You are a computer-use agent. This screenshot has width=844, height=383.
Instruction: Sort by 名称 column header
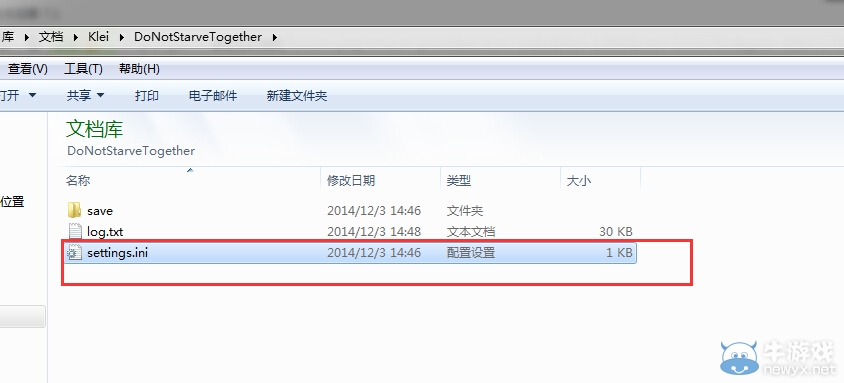[78, 181]
